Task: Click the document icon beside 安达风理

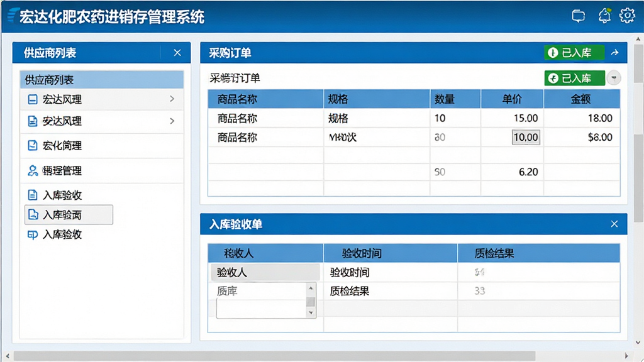Action: pos(33,121)
